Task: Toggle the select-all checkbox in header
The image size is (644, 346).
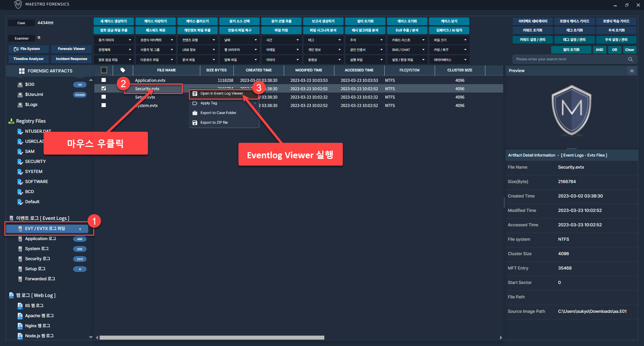Action: click(104, 70)
